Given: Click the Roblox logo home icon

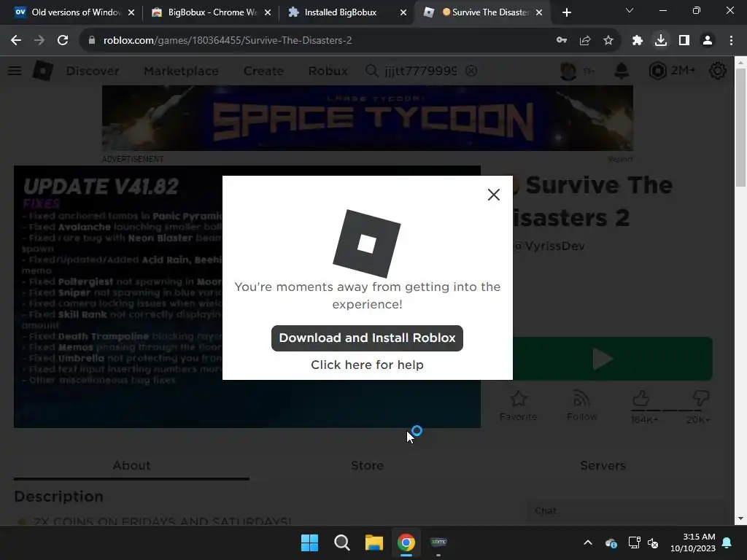Looking at the screenshot, I should pos(43,71).
